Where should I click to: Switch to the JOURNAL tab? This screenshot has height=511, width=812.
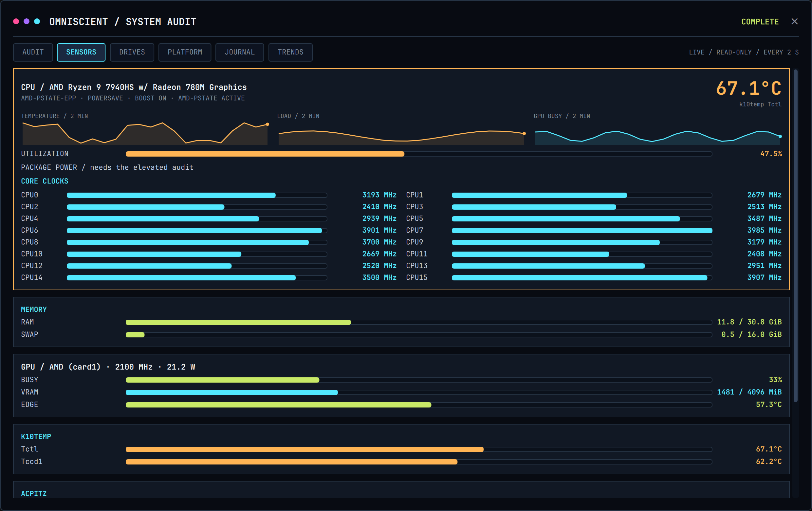pos(240,52)
